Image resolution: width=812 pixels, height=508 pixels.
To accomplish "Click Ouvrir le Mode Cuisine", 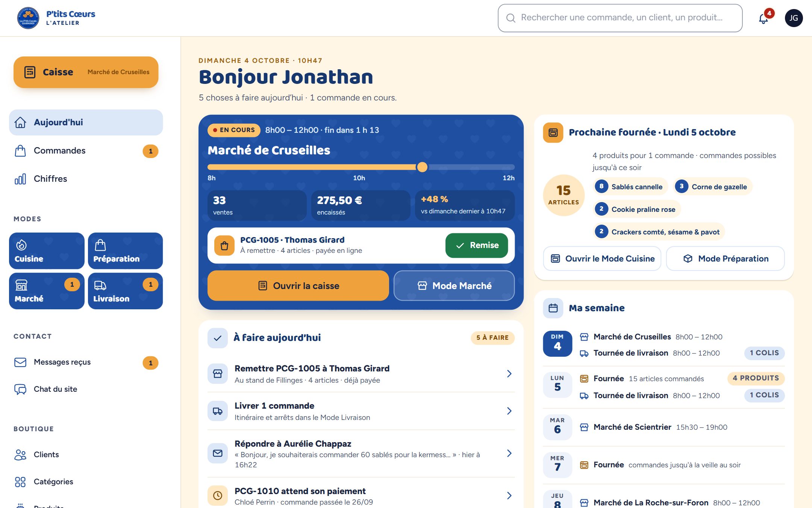I will click(602, 259).
